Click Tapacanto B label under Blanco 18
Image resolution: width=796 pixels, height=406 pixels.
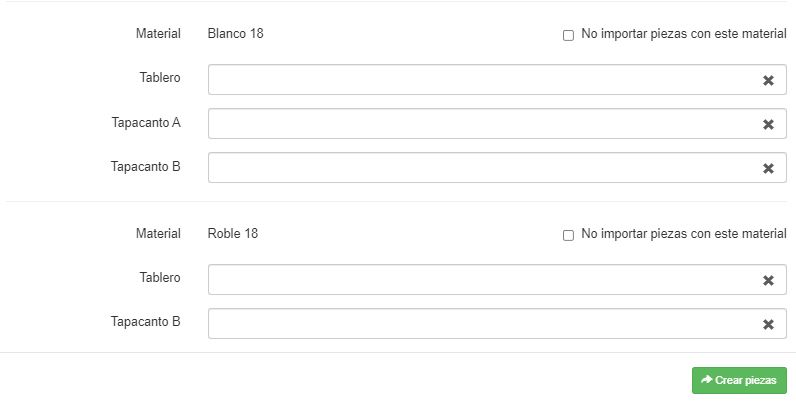click(146, 167)
